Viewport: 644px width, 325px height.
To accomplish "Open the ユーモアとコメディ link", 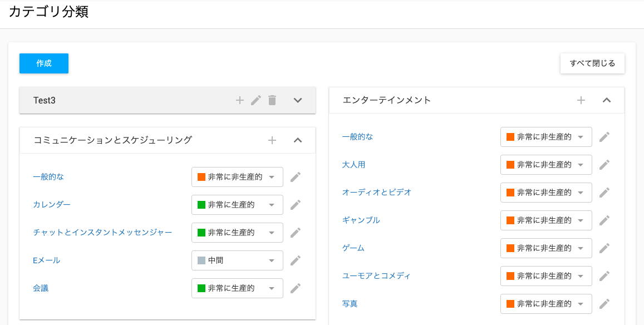I will point(376,276).
